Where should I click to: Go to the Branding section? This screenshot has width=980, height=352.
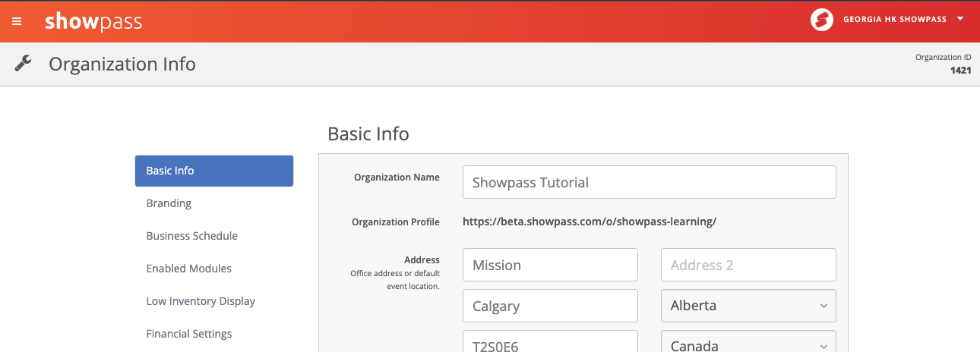pyautogui.click(x=169, y=203)
